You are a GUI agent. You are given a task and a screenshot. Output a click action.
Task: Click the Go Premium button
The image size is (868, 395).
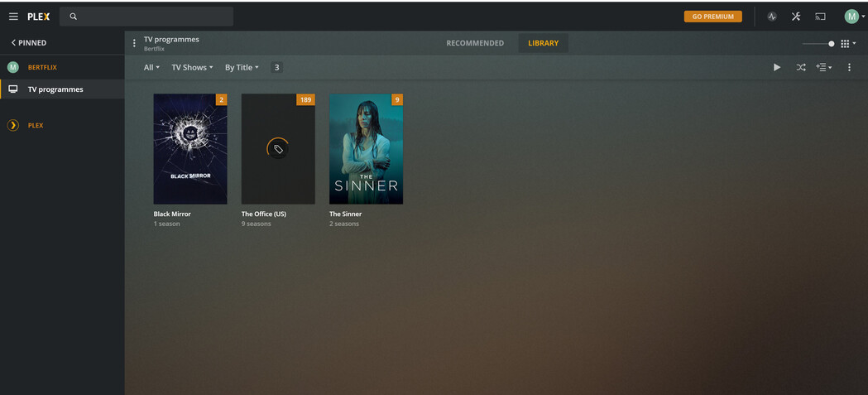click(713, 17)
